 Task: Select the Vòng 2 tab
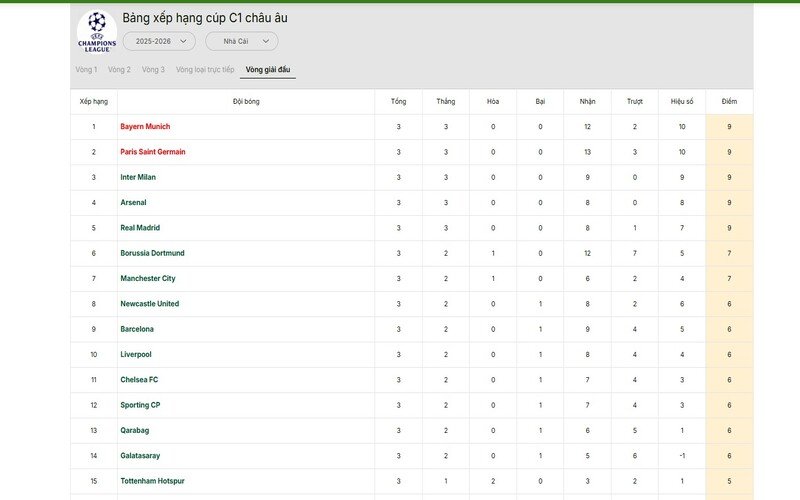tap(119, 70)
